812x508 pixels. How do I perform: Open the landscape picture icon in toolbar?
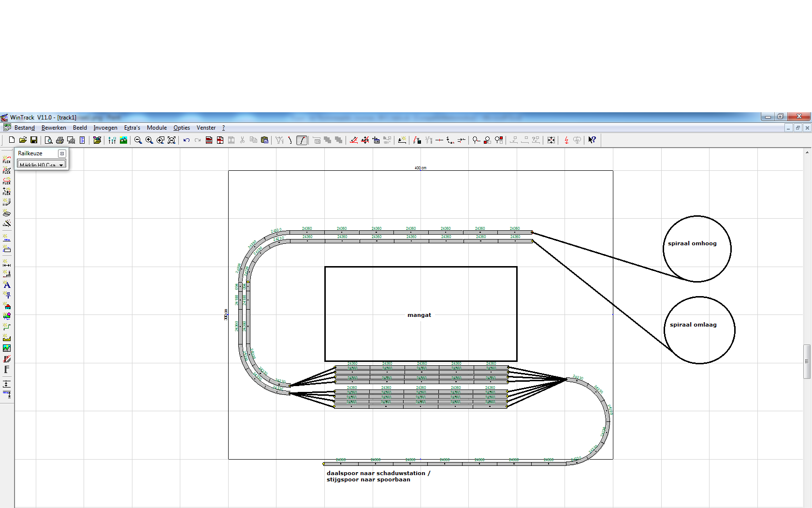tap(123, 140)
